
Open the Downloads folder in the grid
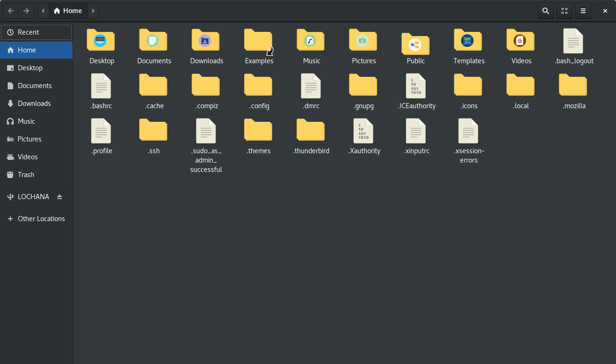(206, 41)
